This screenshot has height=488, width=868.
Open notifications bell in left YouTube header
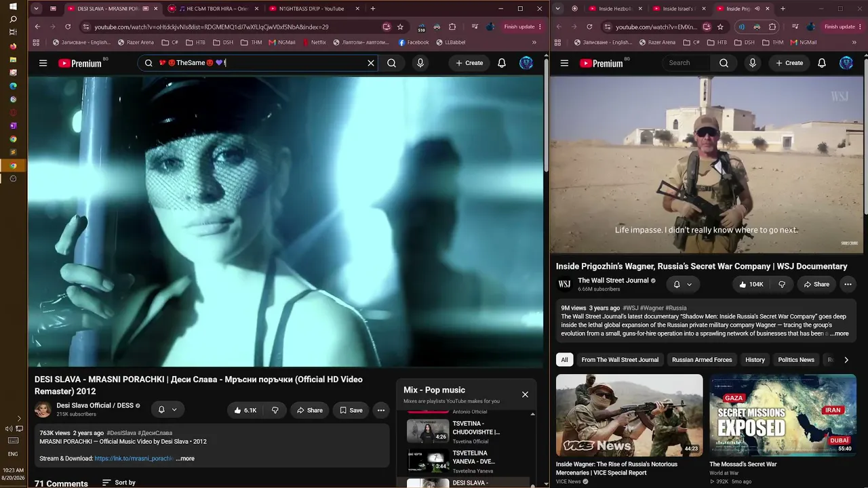[x=502, y=63]
